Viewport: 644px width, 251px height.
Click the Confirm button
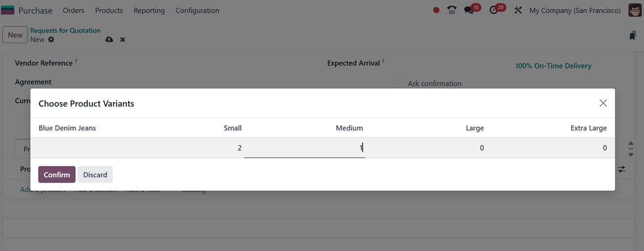[x=57, y=175]
